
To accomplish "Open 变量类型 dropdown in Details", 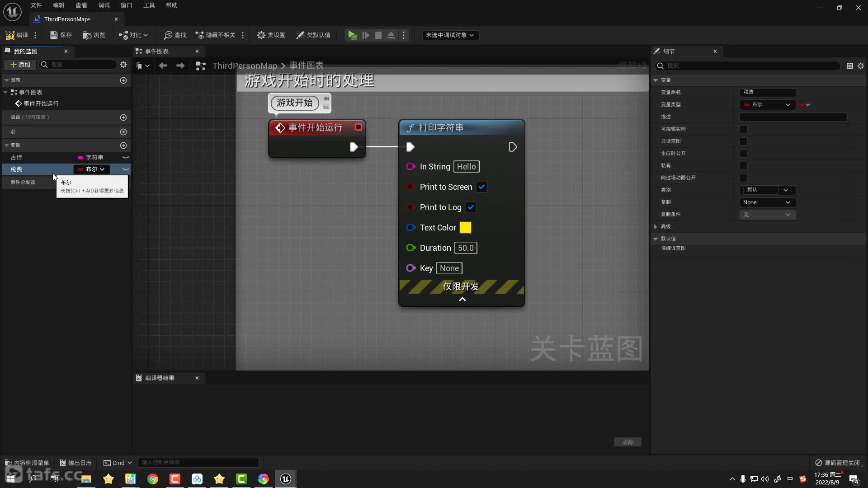I will click(767, 105).
